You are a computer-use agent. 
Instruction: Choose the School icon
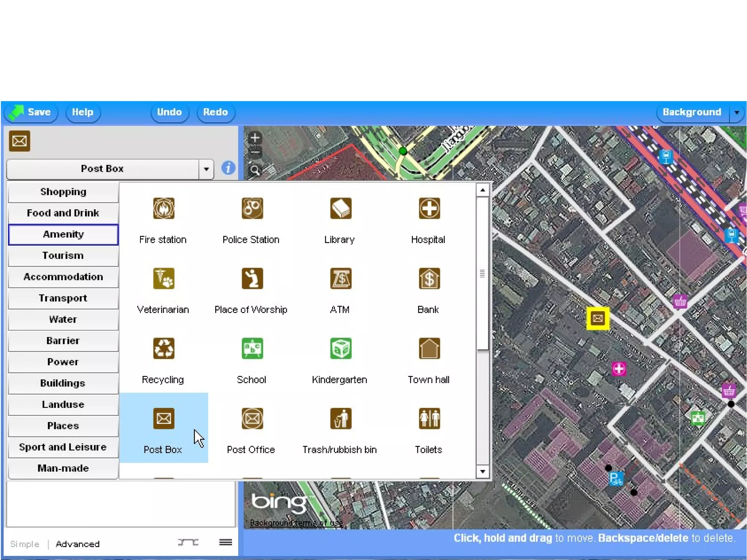[x=252, y=348]
